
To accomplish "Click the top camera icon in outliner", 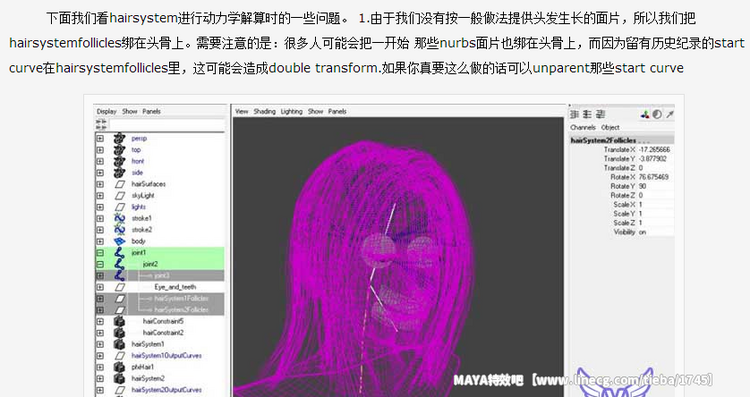I will [119, 150].
